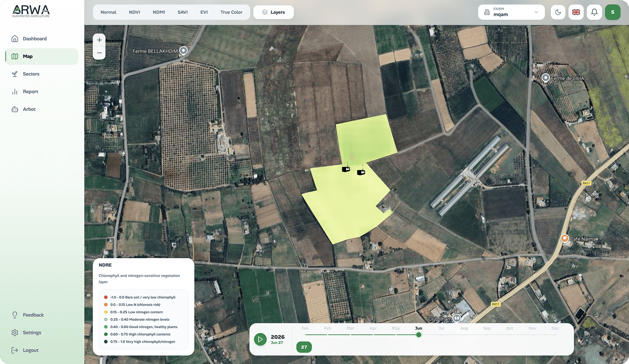Click '0.40 - 0.60 Good nitrogen, healthy plants'
The width and height of the screenshot is (629, 364).
coord(144,327)
